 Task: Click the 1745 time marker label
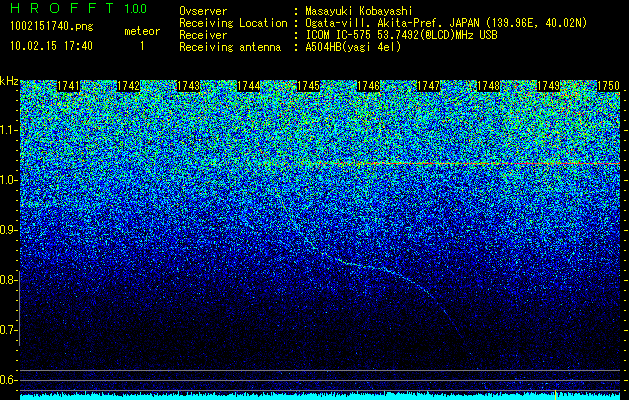308,86
